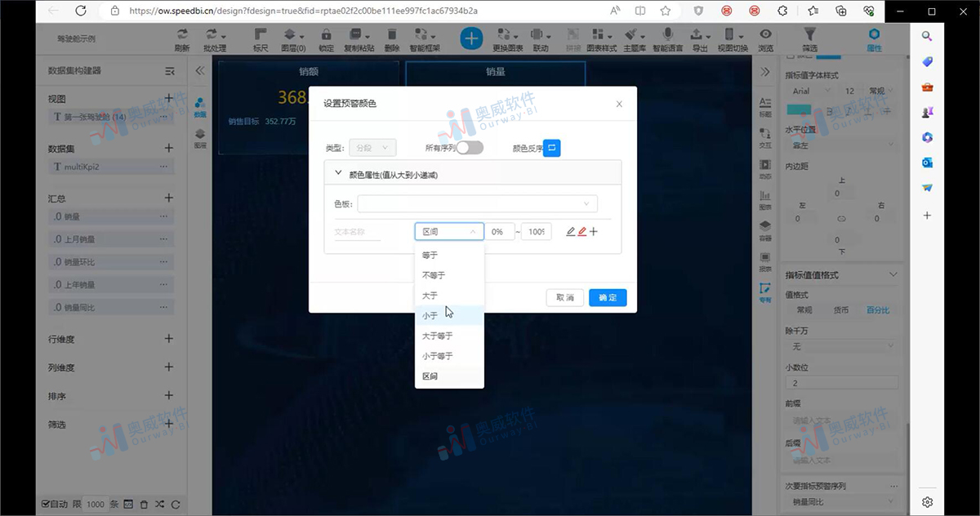The image size is (980, 516).
Task: Click the red pencil color editor icon
Action: [582, 231]
